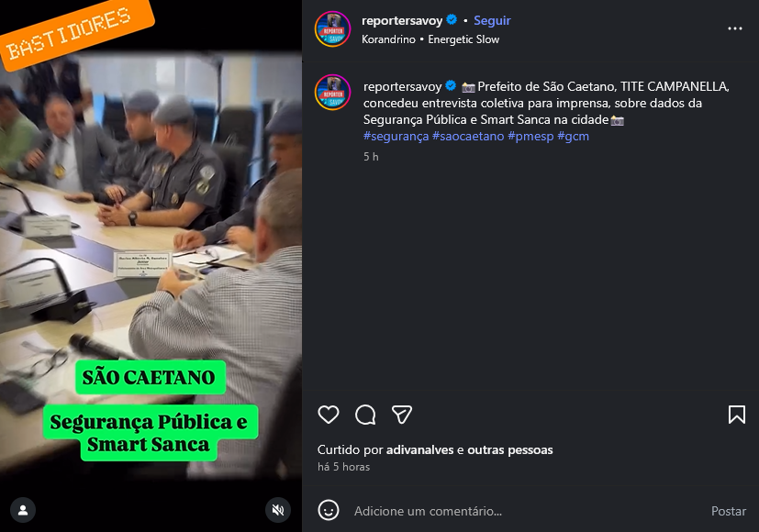Open the #gcm hashtag

click(573, 136)
